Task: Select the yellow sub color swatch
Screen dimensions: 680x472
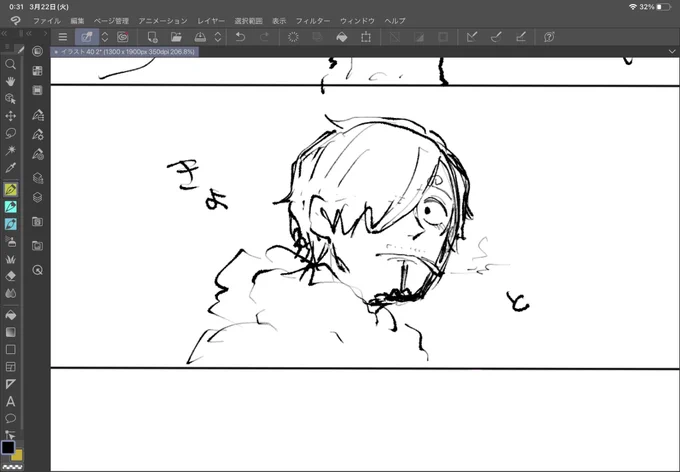Action: point(17,455)
